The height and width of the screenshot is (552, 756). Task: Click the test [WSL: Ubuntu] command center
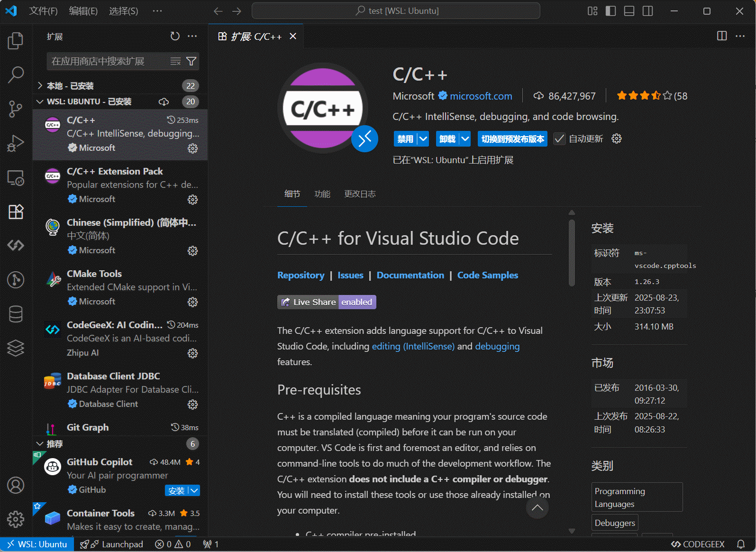pos(396,11)
